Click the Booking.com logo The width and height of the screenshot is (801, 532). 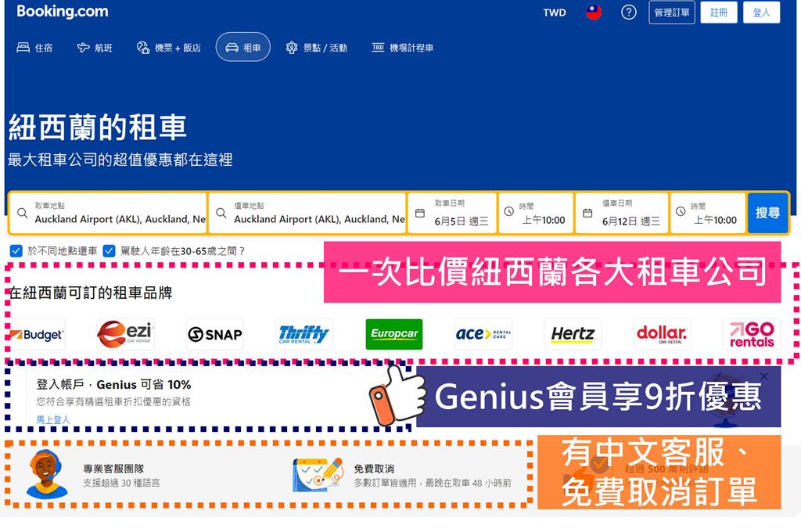tap(63, 11)
